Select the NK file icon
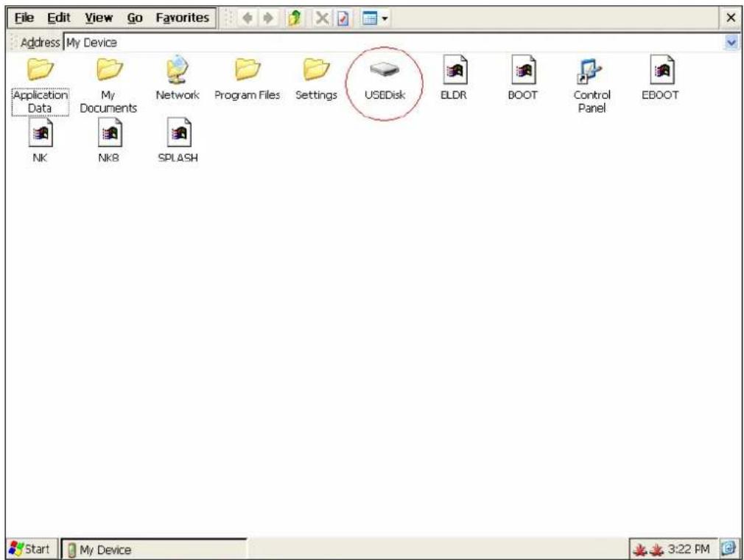This screenshot has width=744, height=560. click(x=40, y=141)
